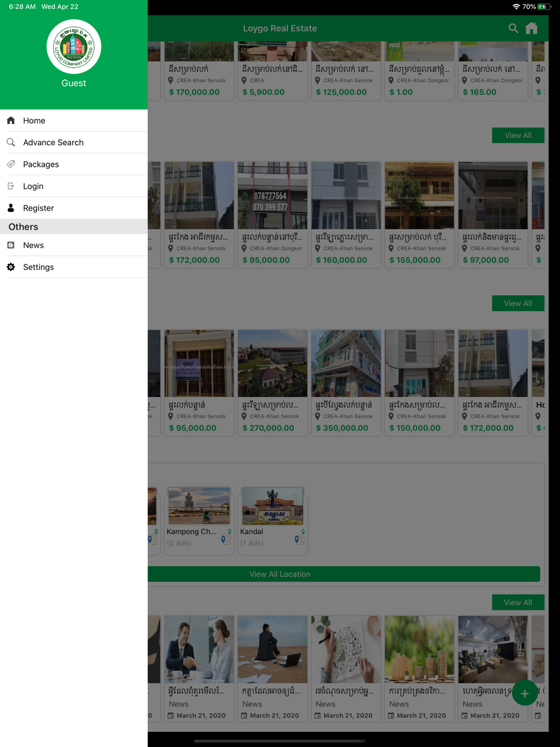Tap the News icon in drawer
This screenshot has height=747, width=560.
tap(11, 245)
